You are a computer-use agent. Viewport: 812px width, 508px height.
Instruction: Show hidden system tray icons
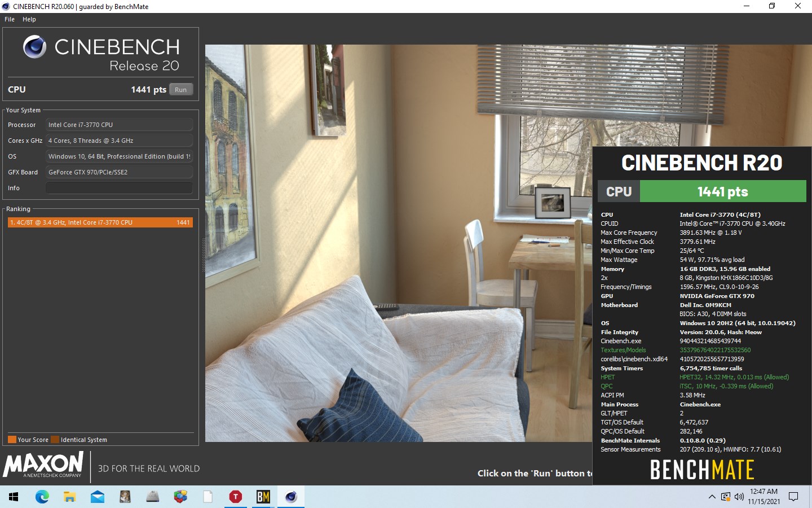[712, 497]
